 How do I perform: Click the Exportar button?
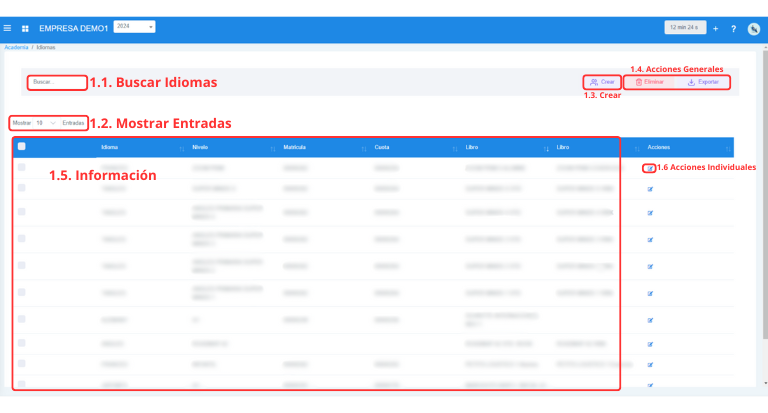703,82
